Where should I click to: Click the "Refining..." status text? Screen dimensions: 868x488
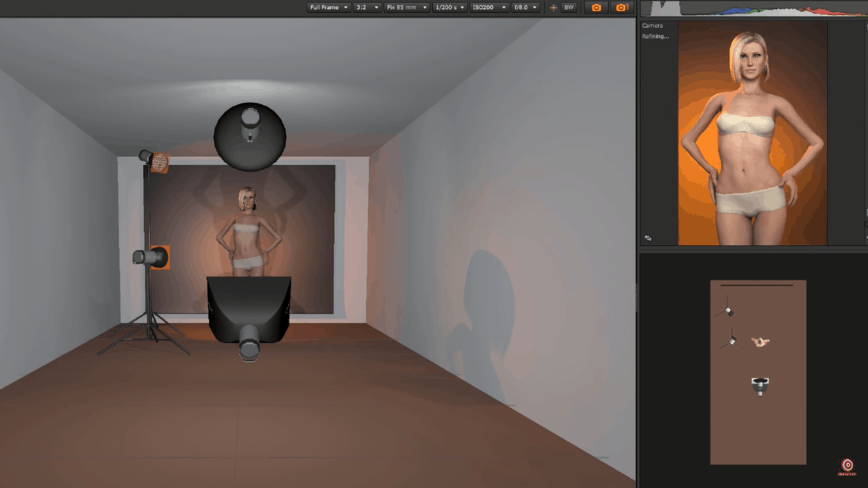click(x=655, y=36)
